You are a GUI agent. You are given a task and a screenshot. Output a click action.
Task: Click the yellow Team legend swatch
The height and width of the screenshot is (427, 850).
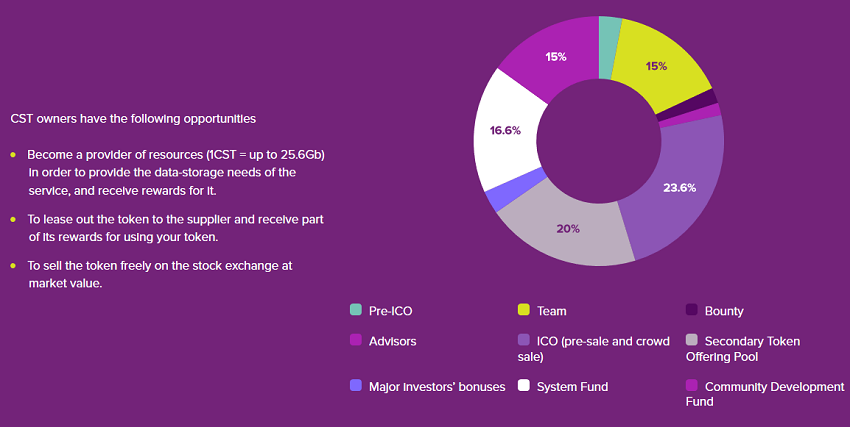[x=523, y=311]
